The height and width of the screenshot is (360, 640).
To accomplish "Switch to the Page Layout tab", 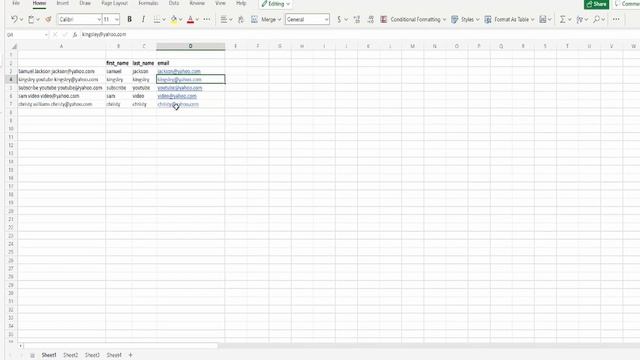I will [114, 3].
